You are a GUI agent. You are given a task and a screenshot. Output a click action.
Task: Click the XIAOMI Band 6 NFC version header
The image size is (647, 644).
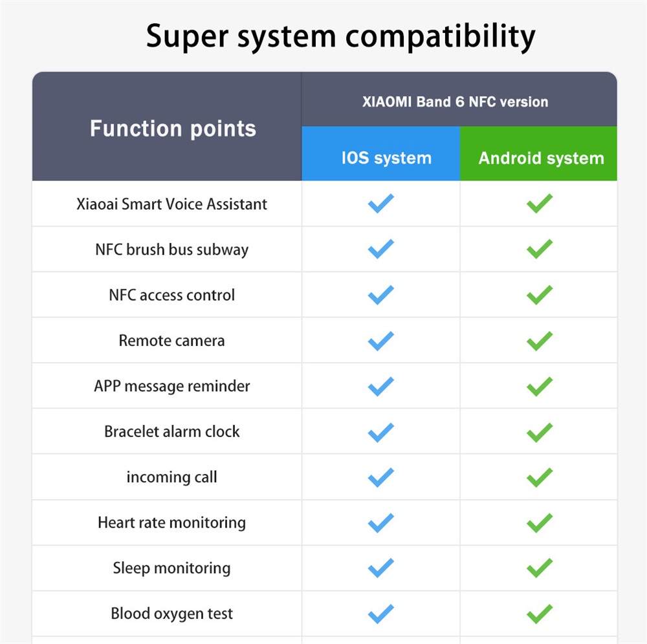pos(455,102)
